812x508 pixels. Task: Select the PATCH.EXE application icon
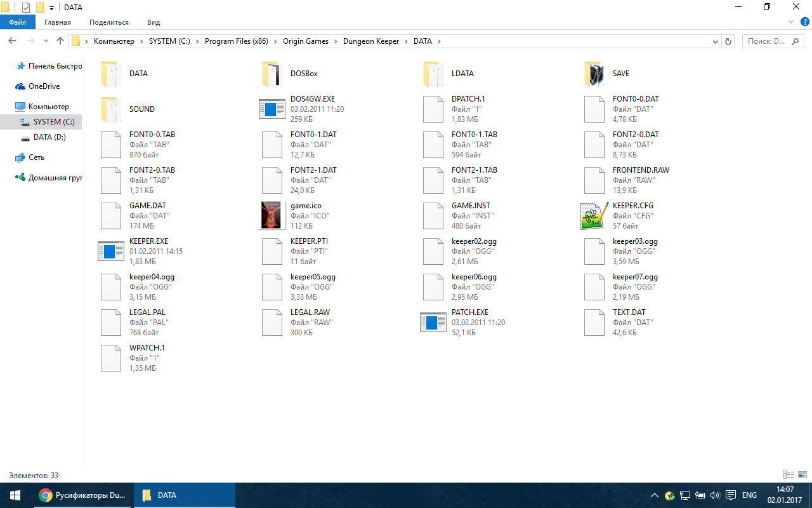[433, 323]
